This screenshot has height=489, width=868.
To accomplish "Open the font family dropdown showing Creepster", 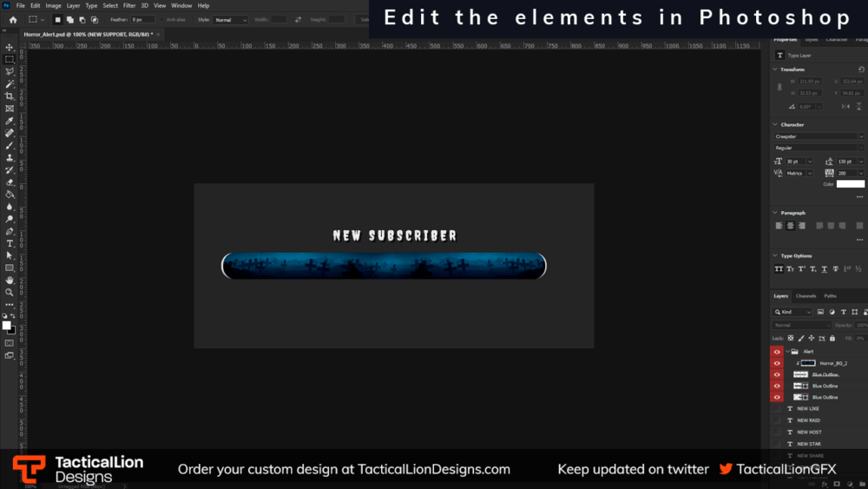I will (819, 136).
